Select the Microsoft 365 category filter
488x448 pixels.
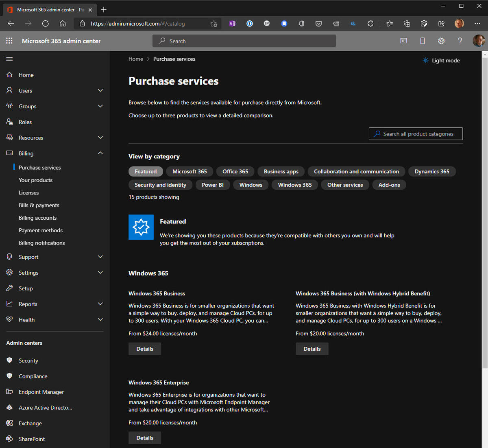click(190, 172)
